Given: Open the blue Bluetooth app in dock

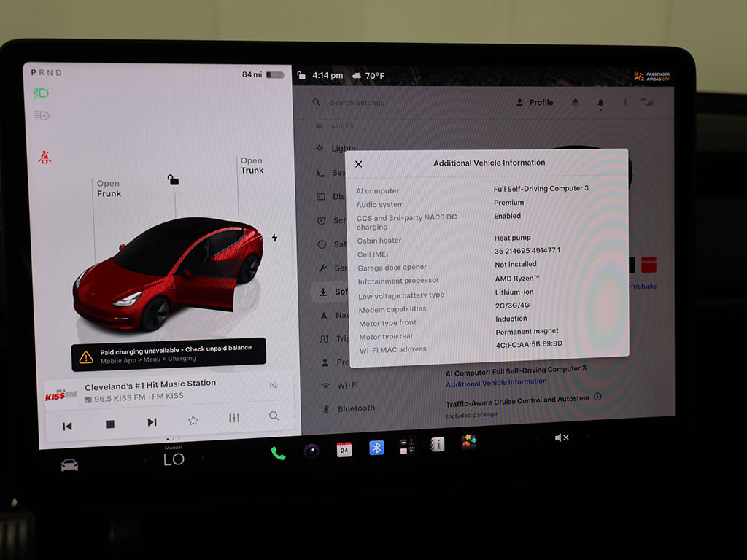Looking at the screenshot, I should coord(376,448).
